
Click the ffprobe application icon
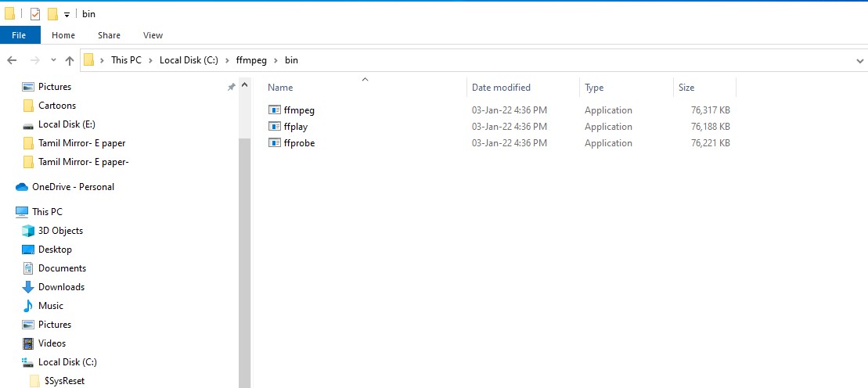pos(275,143)
